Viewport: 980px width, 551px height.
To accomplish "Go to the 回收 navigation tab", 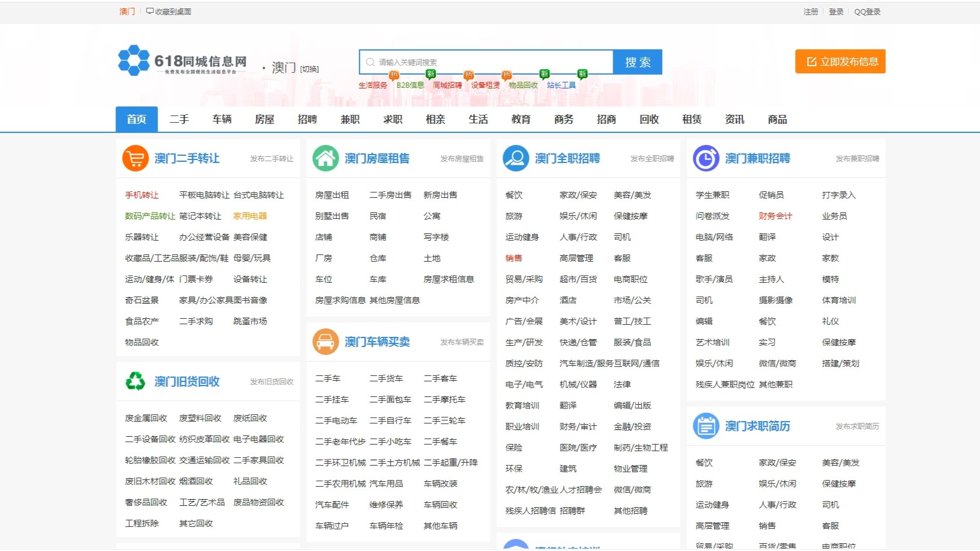I will 650,119.
